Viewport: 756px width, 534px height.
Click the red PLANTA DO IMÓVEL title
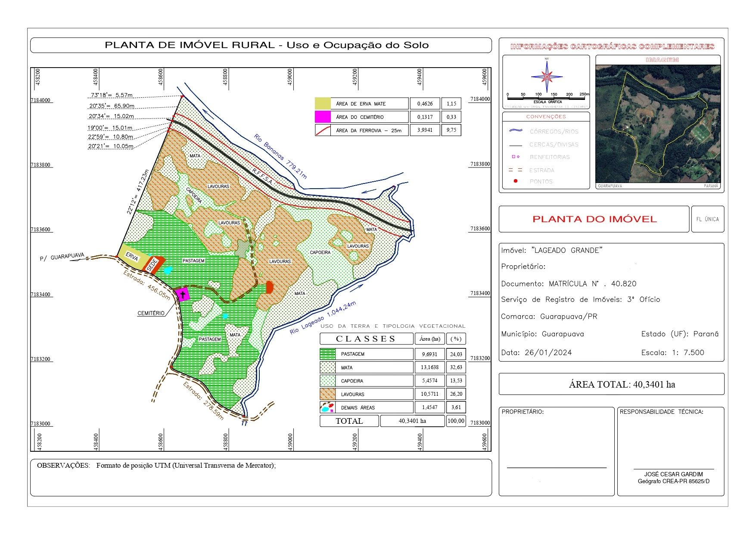click(x=594, y=219)
